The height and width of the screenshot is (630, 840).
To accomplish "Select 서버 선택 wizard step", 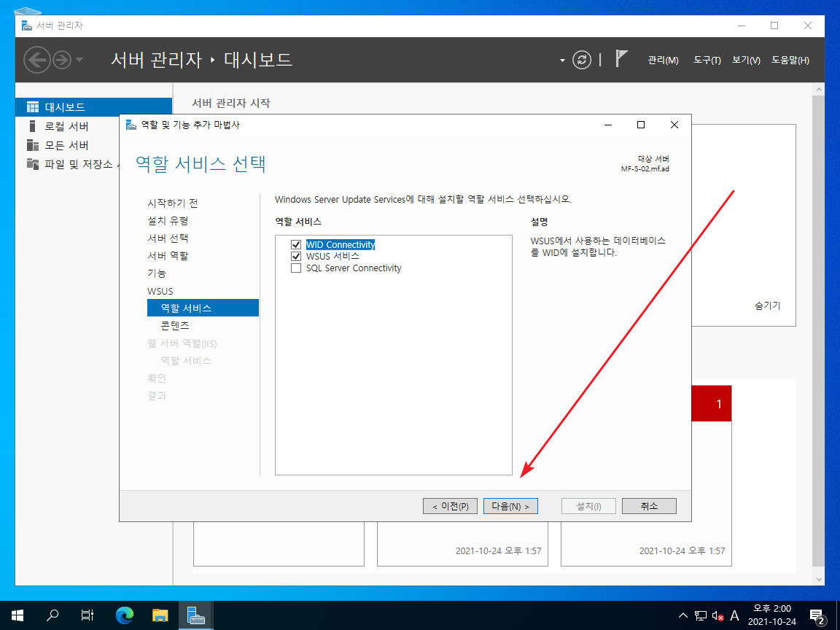I will (x=168, y=238).
